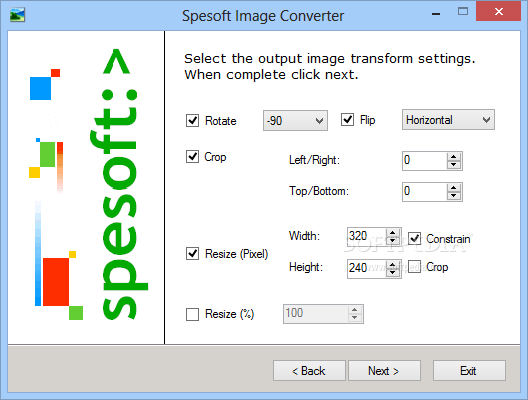The height and width of the screenshot is (400, 528).
Task: Click the Resize percent down arrow
Action: tap(355, 318)
